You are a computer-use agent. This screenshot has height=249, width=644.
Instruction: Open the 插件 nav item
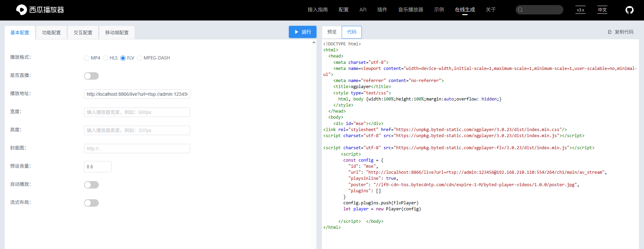pos(382,10)
